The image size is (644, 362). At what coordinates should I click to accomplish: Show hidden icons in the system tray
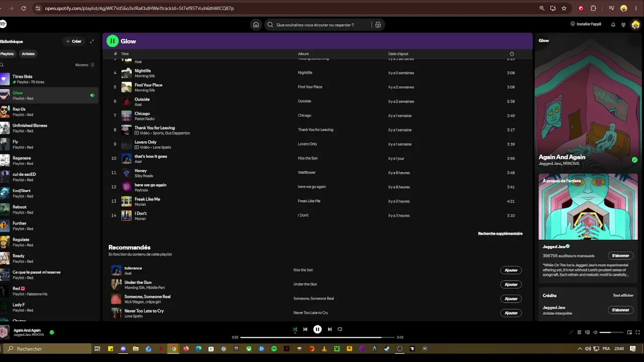[x=580, y=348]
